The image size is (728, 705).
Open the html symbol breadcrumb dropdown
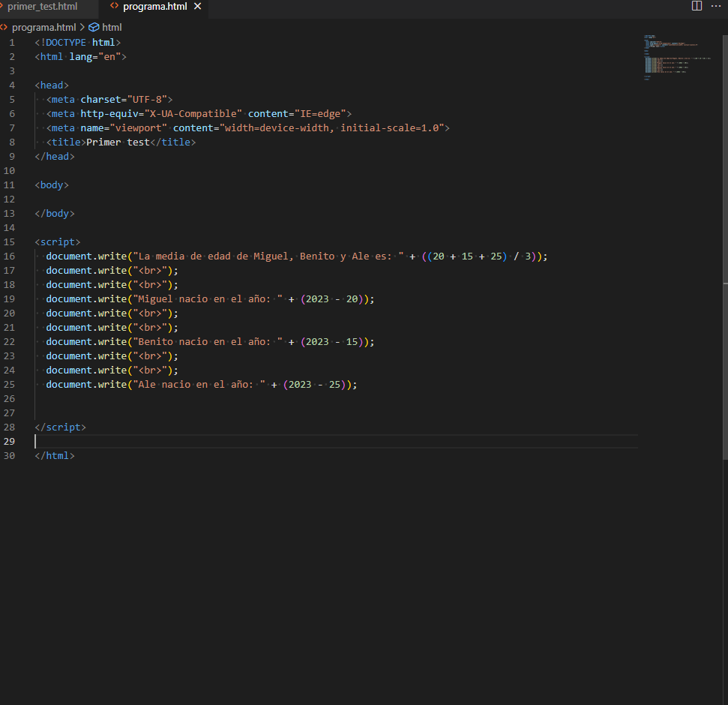coord(112,27)
